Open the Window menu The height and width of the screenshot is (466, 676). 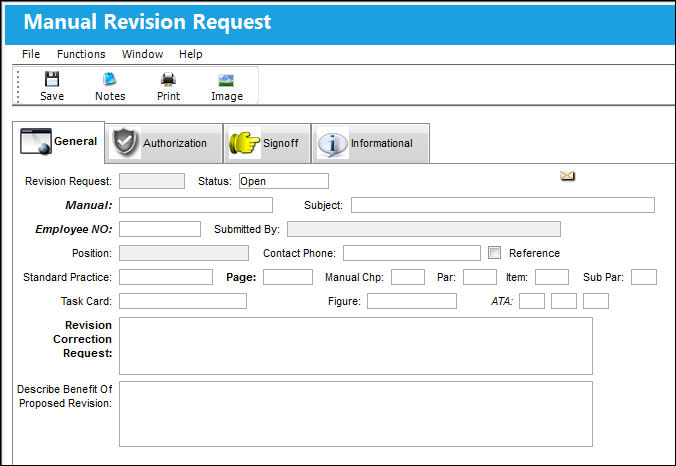[x=142, y=54]
